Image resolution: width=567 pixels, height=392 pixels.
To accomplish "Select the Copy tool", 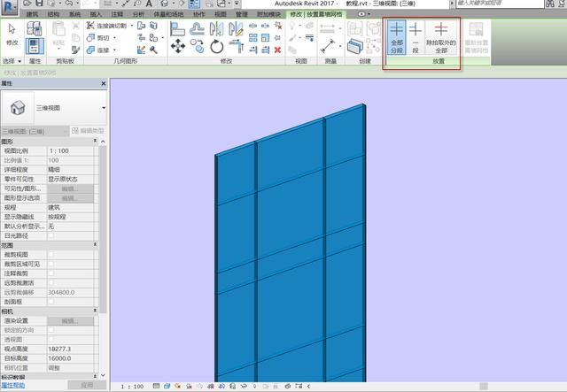I will point(197,46).
